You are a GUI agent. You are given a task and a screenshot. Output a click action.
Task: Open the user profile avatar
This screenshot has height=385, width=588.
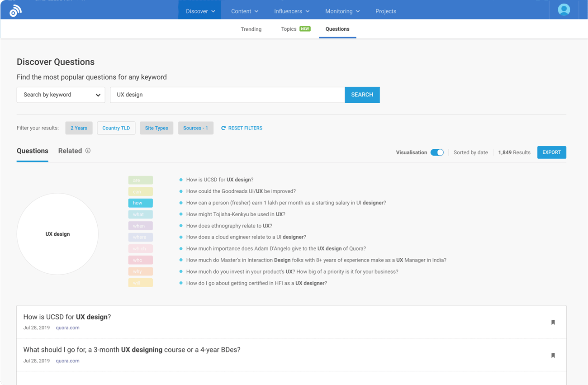point(564,10)
